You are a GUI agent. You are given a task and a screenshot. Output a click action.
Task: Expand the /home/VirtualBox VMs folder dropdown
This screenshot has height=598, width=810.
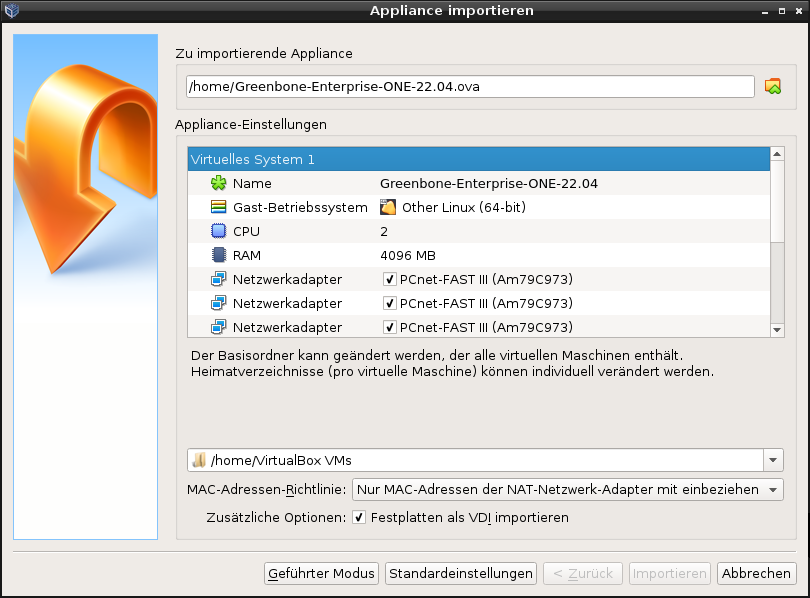[773, 460]
